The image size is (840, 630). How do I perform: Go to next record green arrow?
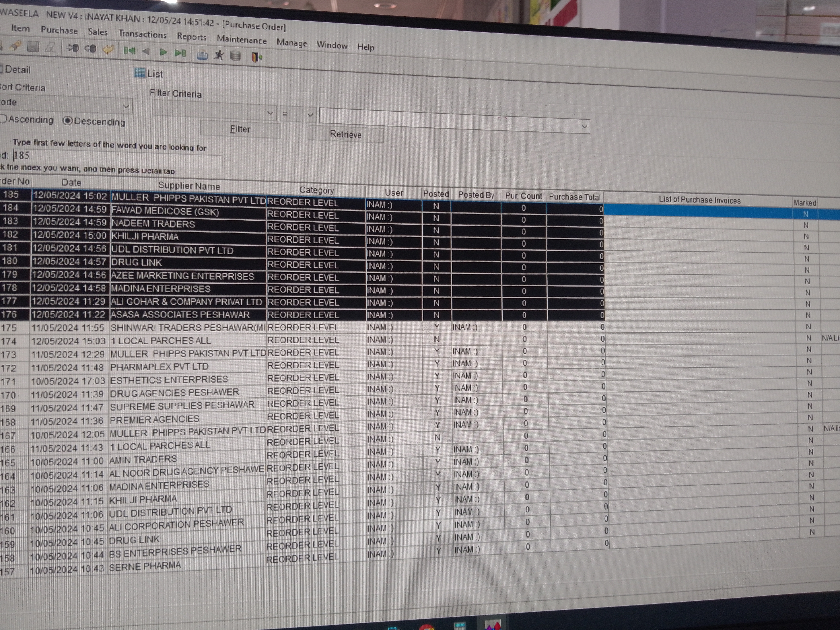pos(163,52)
